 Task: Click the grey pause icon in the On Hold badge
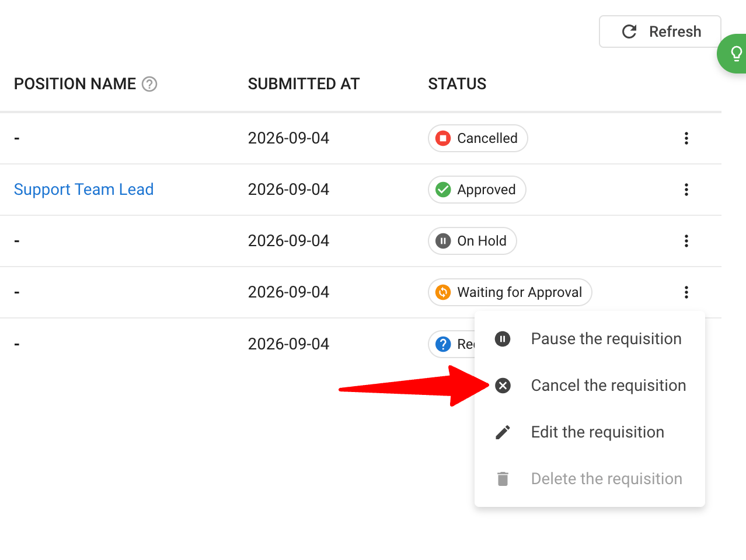443,241
